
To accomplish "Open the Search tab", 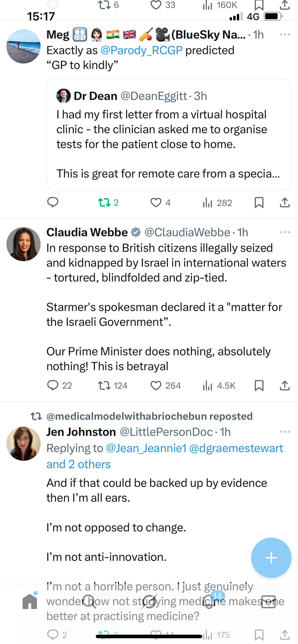I will [89, 601].
